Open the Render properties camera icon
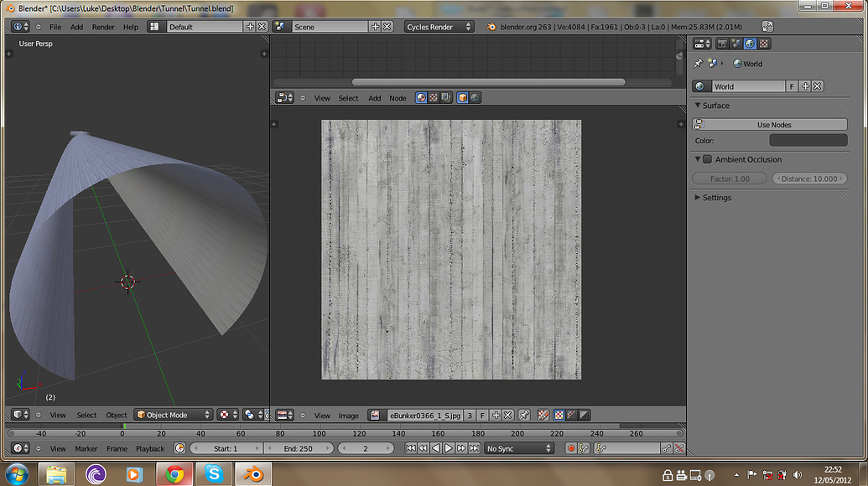Screen dimensions: 868x486 coord(723,43)
